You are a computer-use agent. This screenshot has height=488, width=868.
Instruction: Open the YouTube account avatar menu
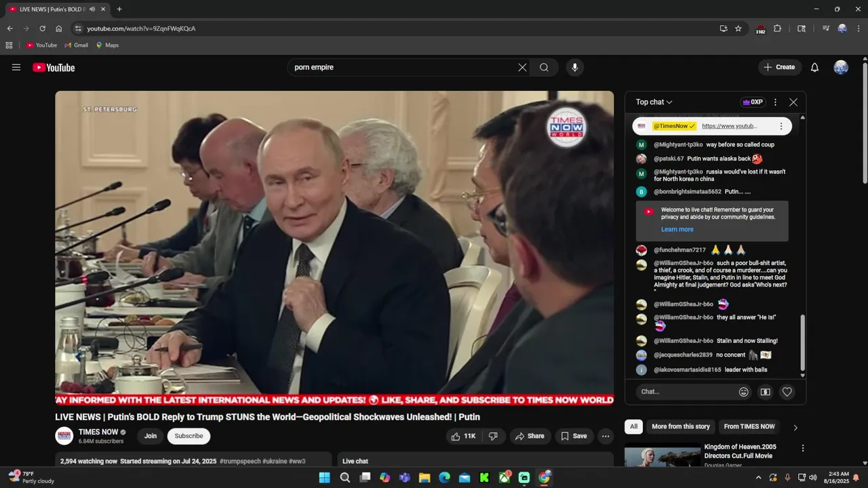[x=841, y=67]
